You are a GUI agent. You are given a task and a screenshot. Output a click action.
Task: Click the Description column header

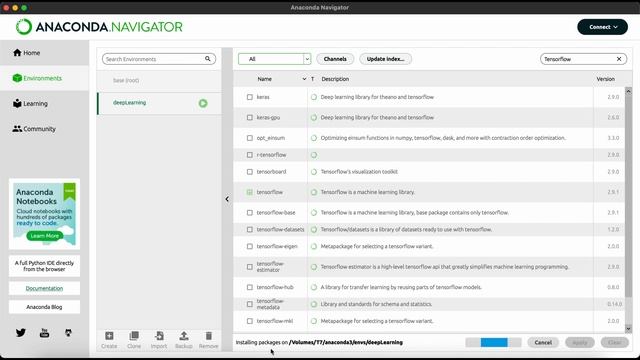(x=335, y=79)
